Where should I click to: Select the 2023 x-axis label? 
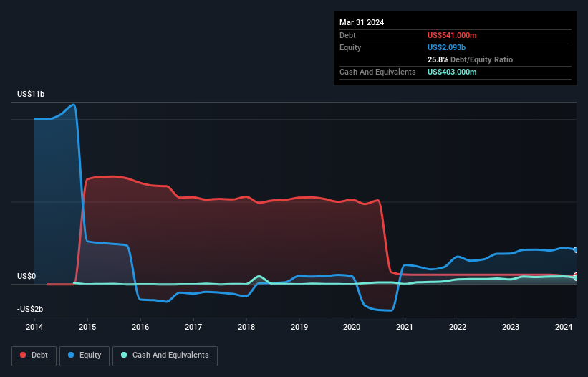[511, 327]
